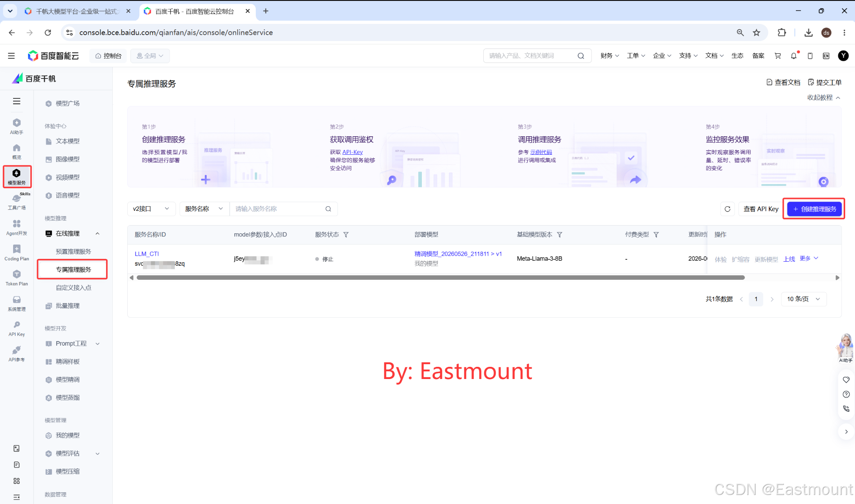This screenshot has width=855, height=504.
Task: Open 系统管理 in the left rail
Action: click(x=17, y=303)
